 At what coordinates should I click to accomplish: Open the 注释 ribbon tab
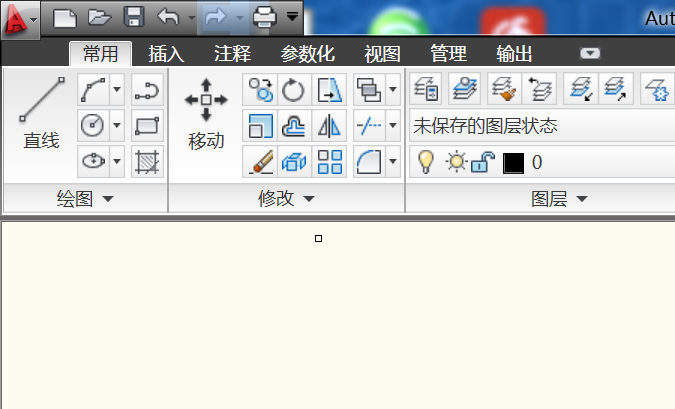232,54
